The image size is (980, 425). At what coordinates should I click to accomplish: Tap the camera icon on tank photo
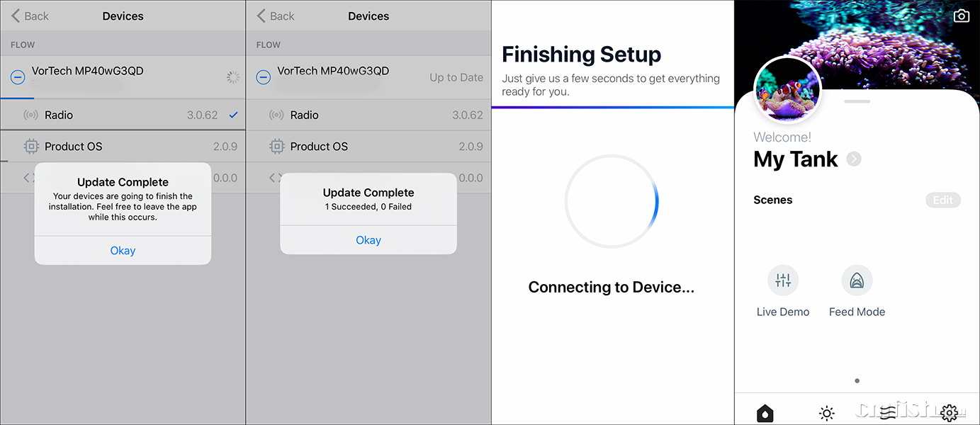coord(961,16)
